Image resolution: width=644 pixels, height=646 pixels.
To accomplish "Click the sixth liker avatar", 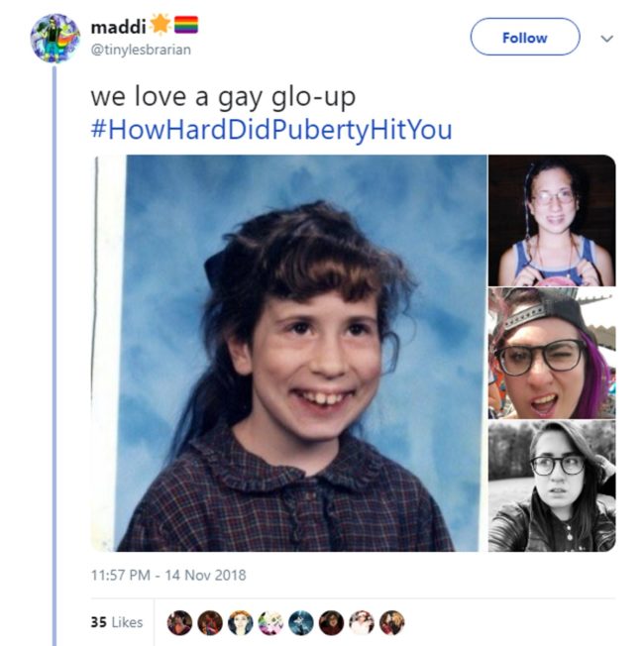I will pyautogui.click(x=331, y=622).
